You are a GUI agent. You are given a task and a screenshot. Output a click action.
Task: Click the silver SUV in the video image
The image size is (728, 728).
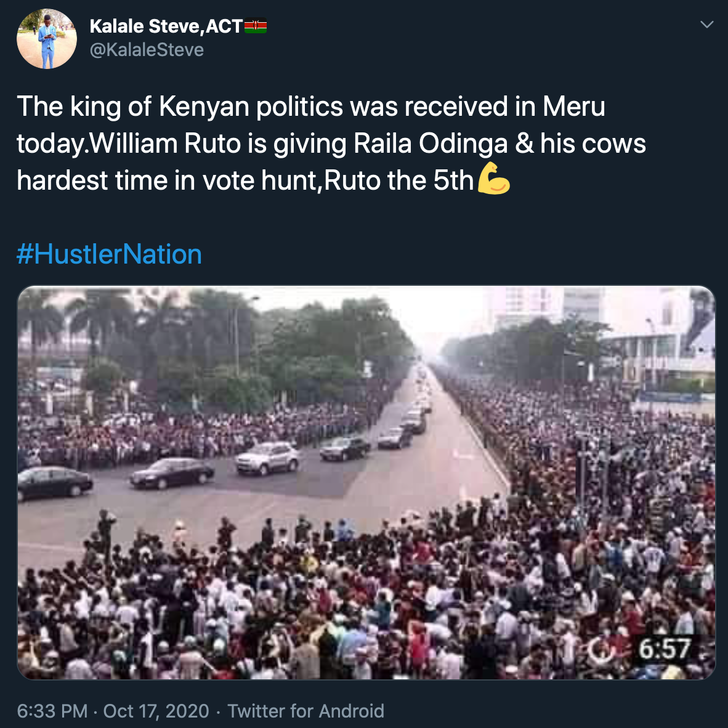click(x=268, y=458)
